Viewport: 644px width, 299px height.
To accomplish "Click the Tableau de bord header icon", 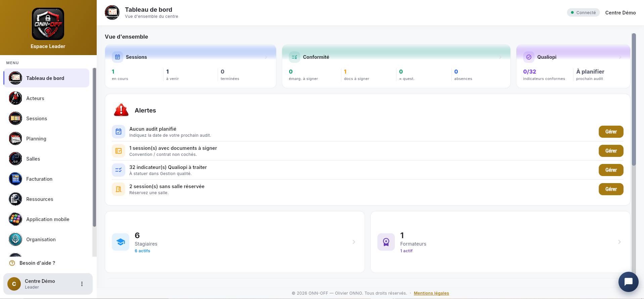I will tap(112, 12).
